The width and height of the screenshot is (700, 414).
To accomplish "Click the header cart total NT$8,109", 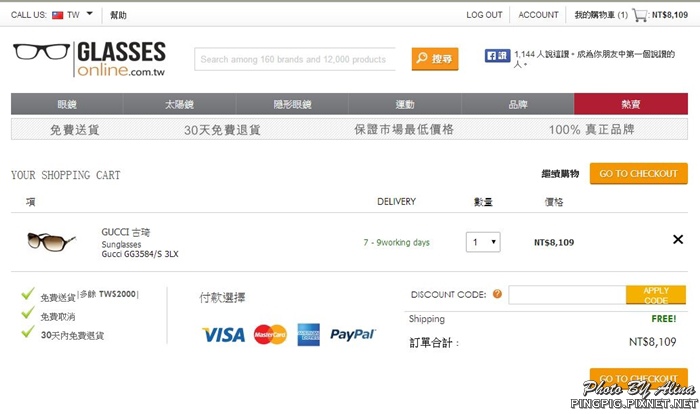I will click(670, 15).
